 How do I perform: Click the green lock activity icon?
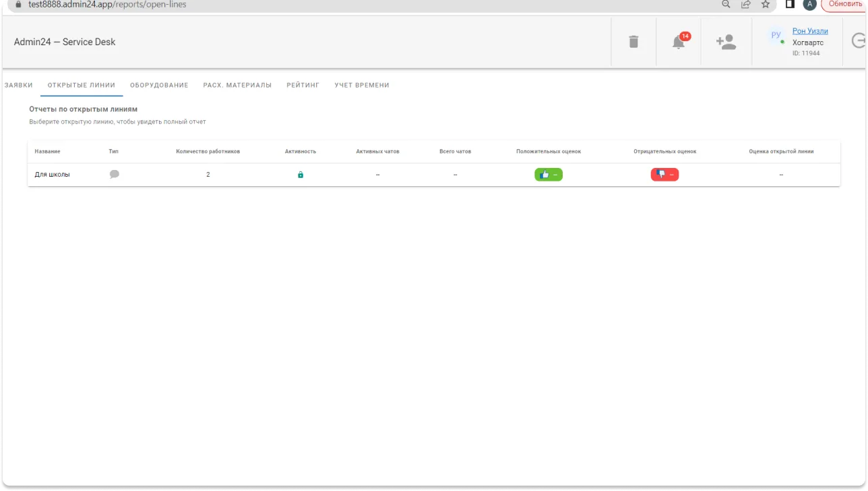(301, 175)
